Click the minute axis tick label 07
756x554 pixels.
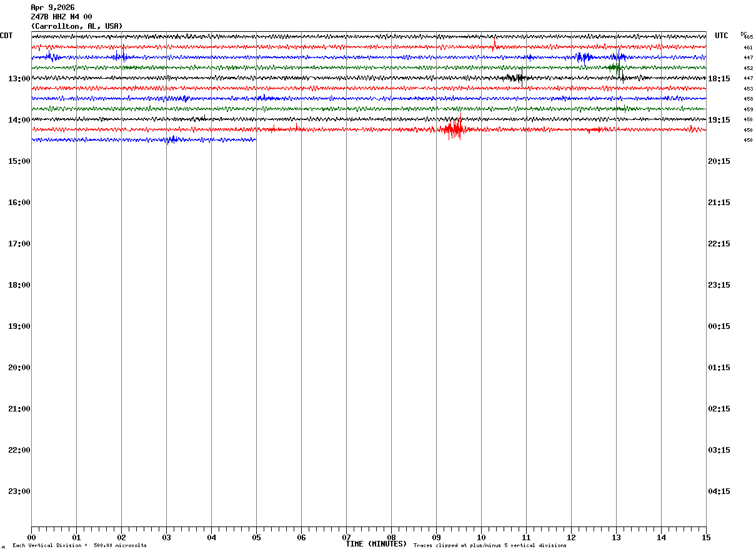pos(346,537)
